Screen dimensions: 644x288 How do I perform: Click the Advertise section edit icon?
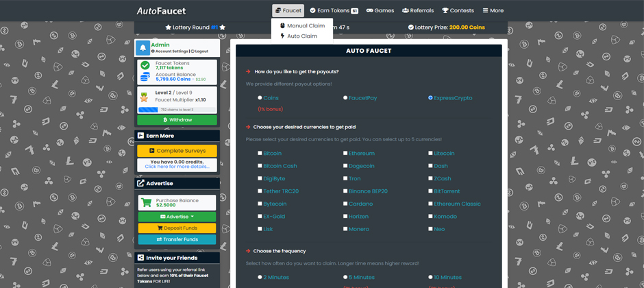pyautogui.click(x=140, y=183)
